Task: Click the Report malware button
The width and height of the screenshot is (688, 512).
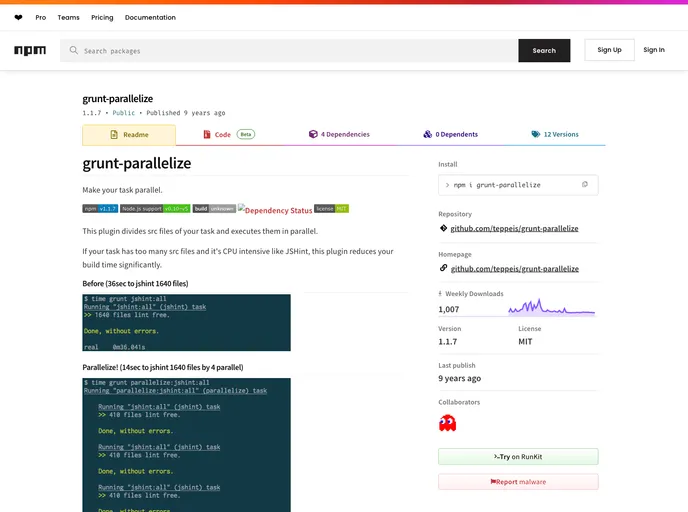Action: pyautogui.click(x=518, y=482)
